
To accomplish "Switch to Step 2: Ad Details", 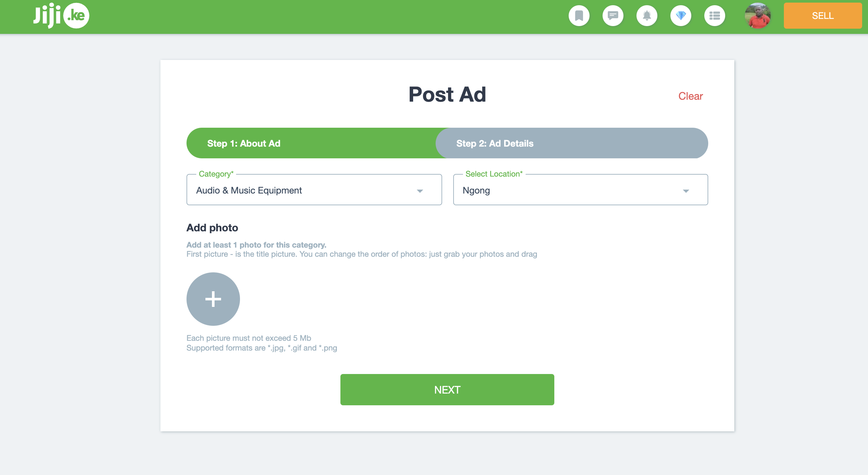I will coord(572,143).
